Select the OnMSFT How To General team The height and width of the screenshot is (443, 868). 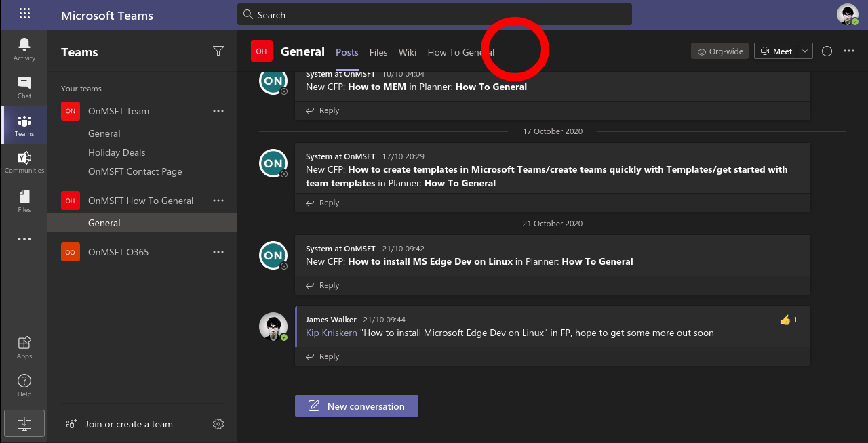click(x=142, y=201)
